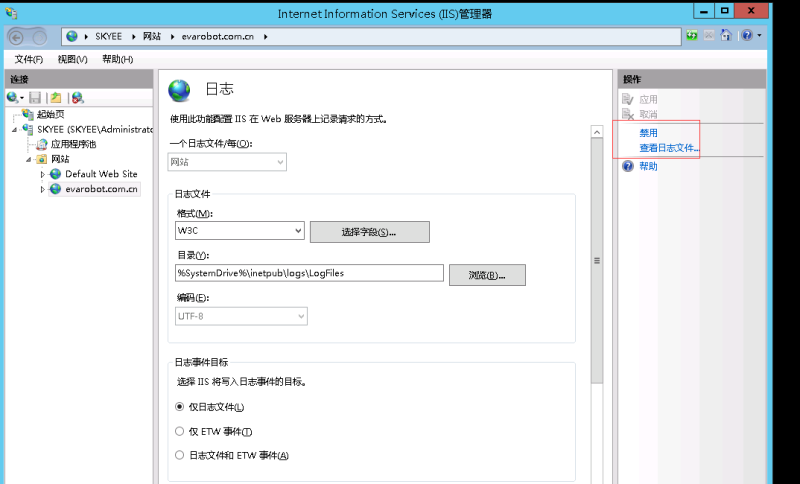
Task: Open the 格式 W3C format dropdown
Action: click(x=240, y=231)
